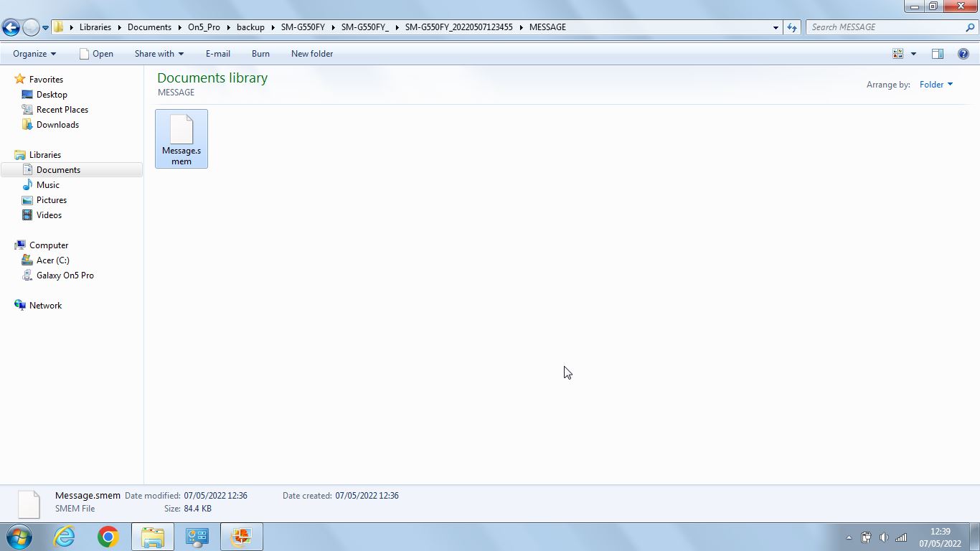This screenshot has width=980, height=551.
Task: Click the Windows Explorer taskbar icon
Action: coord(153,537)
